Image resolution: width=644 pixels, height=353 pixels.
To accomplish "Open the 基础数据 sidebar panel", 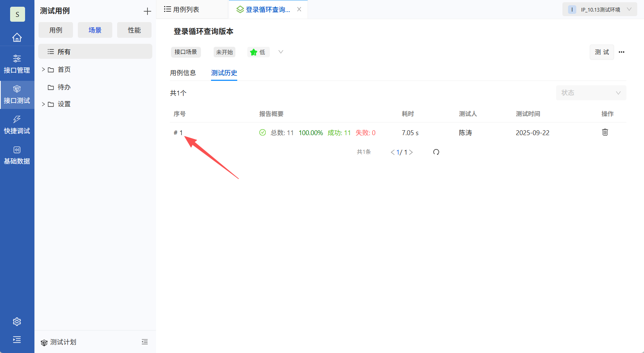I will click(17, 155).
